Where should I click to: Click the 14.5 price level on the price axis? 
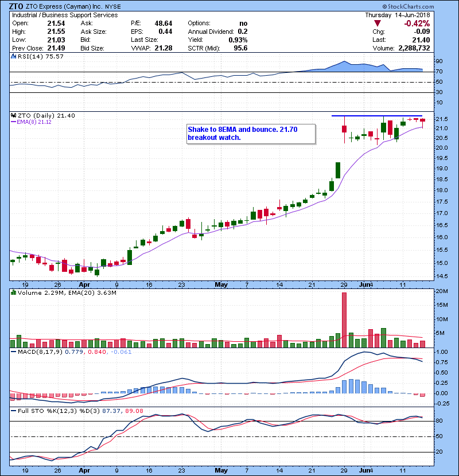[442, 276]
